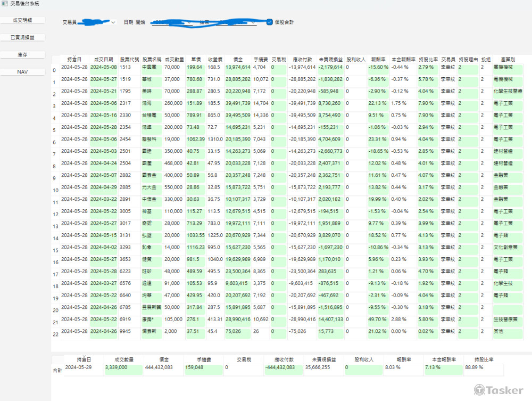Select the 合計 summary row header
This screenshot has width=532, height=401.
(x=57, y=370)
